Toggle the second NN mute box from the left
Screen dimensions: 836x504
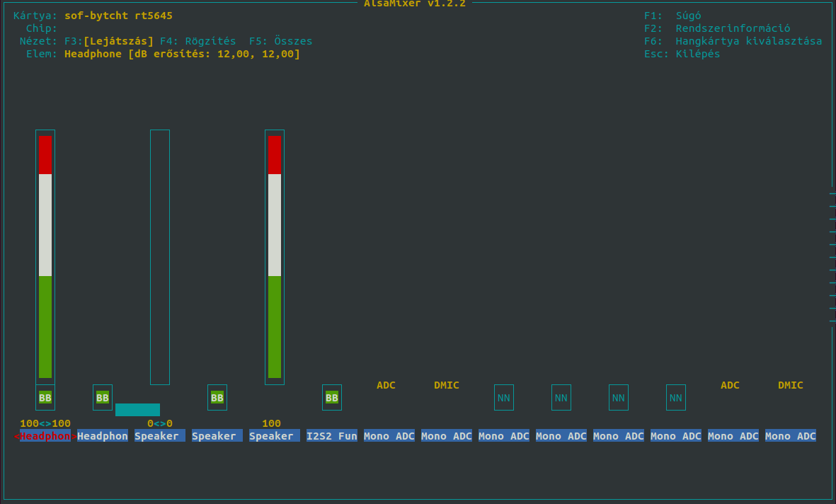coord(561,397)
